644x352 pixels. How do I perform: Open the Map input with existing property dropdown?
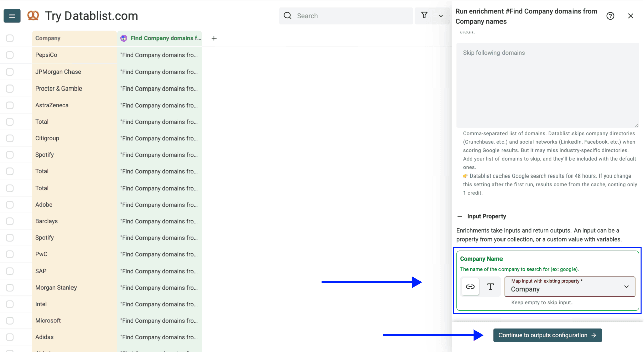click(569, 286)
